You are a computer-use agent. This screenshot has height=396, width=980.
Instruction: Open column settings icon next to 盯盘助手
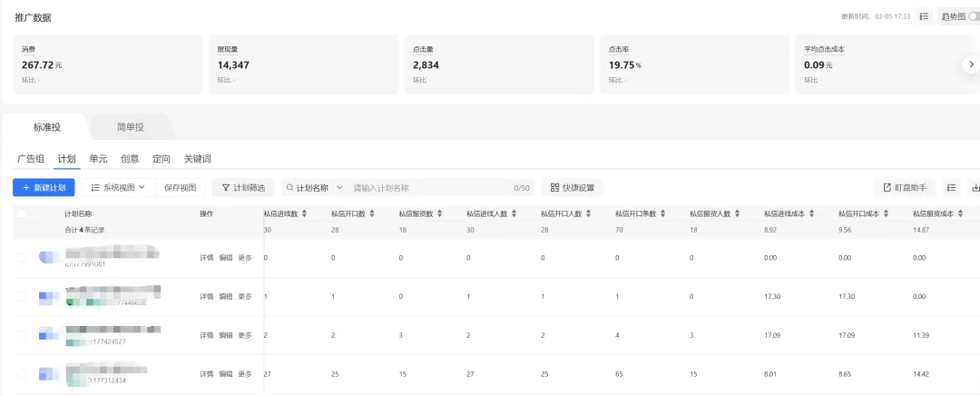pyautogui.click(x=951, y=188)
